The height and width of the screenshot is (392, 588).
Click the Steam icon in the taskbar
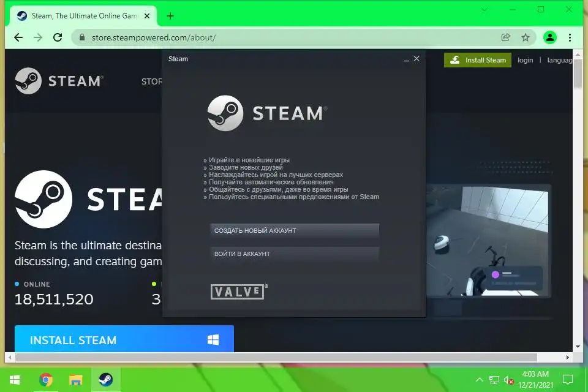pos(106,380)
